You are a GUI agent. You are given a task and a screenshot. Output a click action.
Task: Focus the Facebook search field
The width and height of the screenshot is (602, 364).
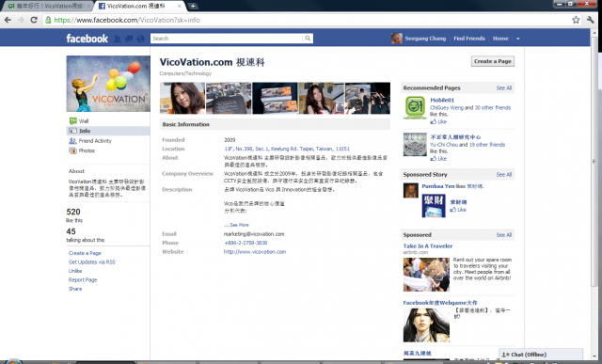[x=227, y=39]
